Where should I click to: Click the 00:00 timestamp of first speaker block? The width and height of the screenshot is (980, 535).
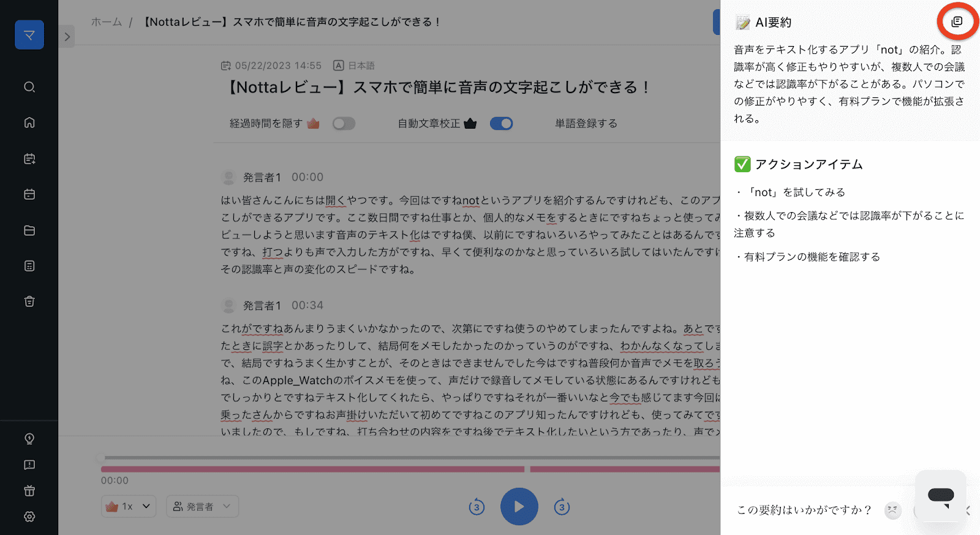pos(307,177)
